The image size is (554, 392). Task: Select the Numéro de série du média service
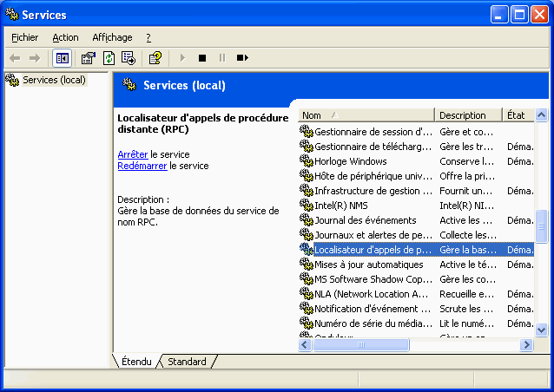tap(417, 323)
